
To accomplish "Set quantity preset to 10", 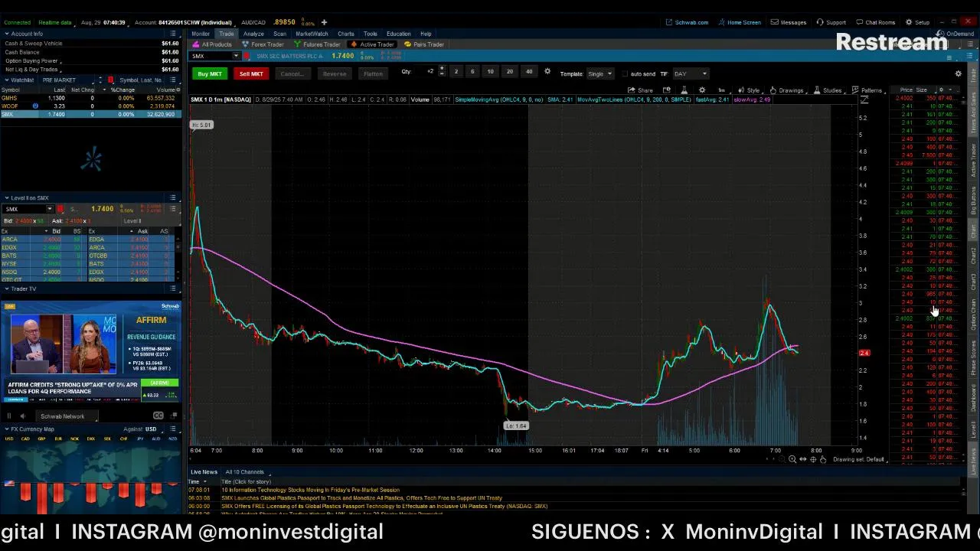I will 490,72.
